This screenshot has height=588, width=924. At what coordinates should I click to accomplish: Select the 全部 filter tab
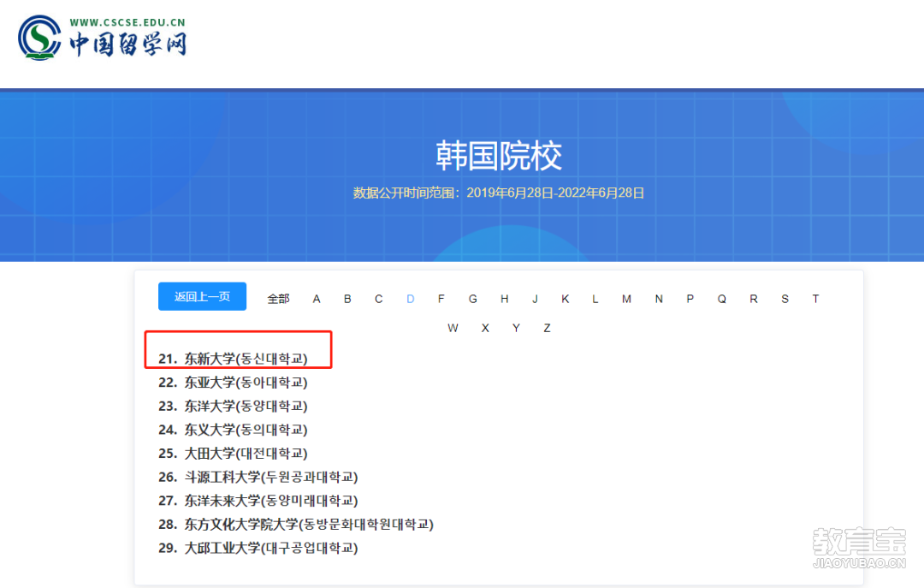pyautogui.click(x=278, y=299)
